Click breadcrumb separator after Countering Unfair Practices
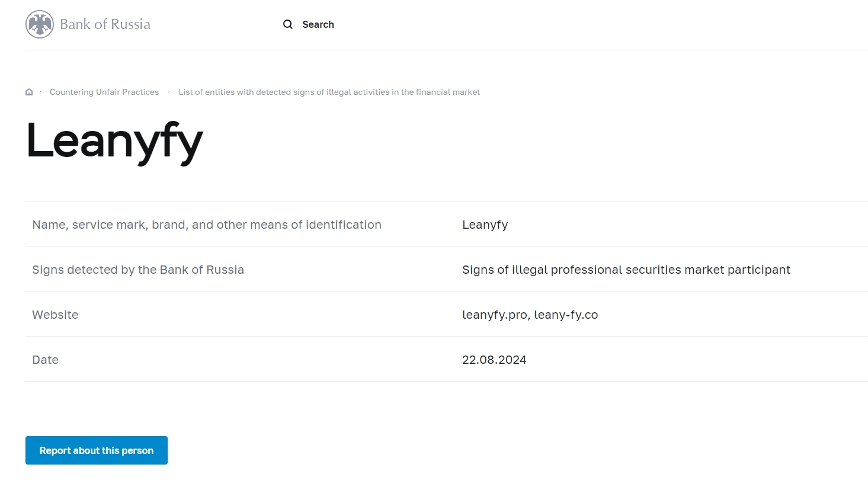The width and height of the screenshot is (868, 493). [169, 92]
